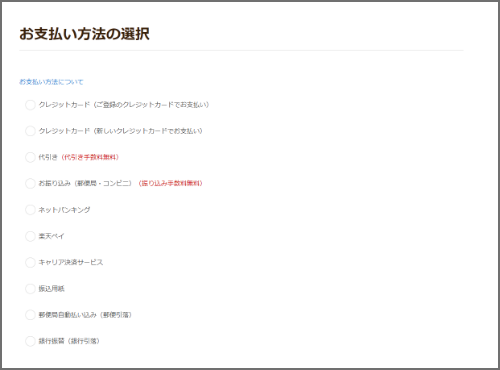Click the お支払い方法の選択 heading
The image size is (500, 370).
pos(84,34)
